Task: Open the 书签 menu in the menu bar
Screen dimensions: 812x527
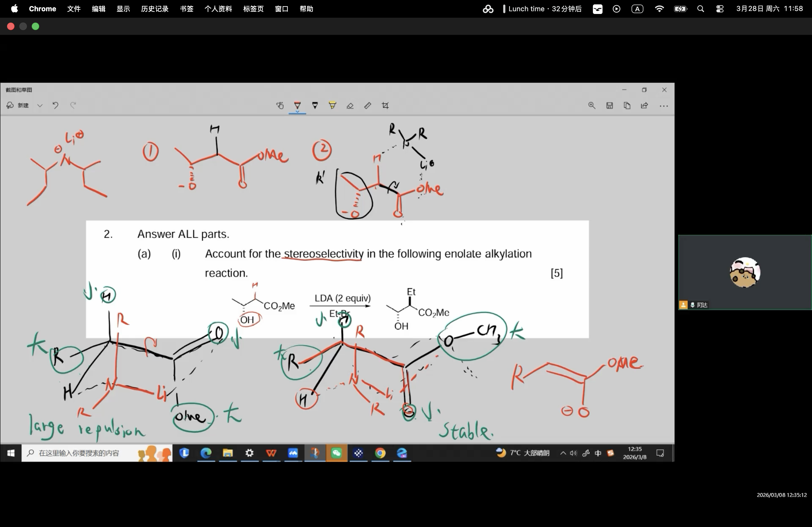Action: [187, 9]
